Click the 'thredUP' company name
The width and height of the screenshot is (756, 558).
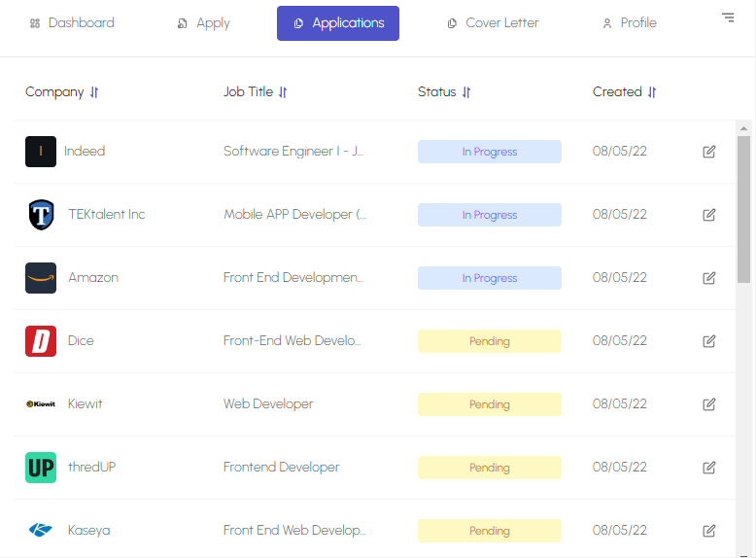coord(91,467)
